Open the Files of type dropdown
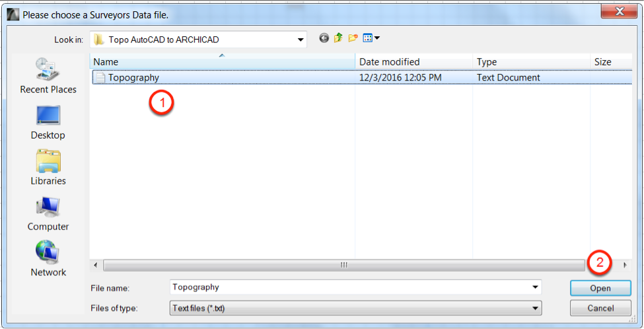 [x=355, y=308]
